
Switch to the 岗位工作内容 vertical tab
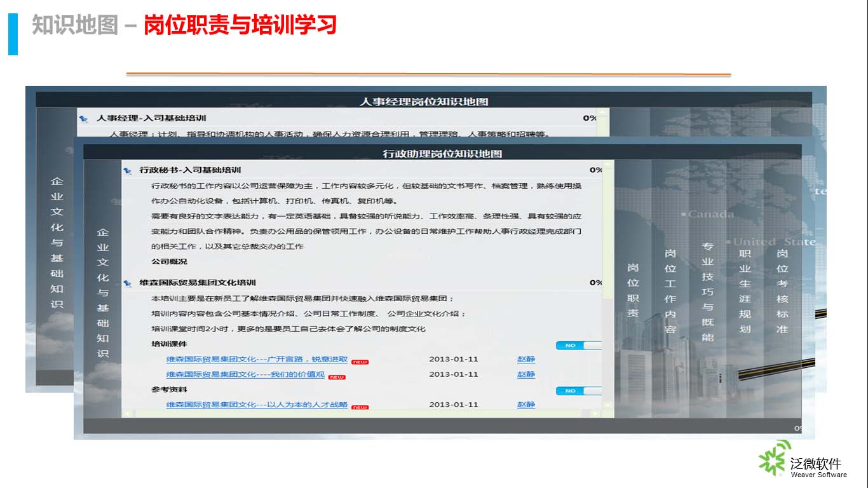pyautogui.click(x=670, y=291)
